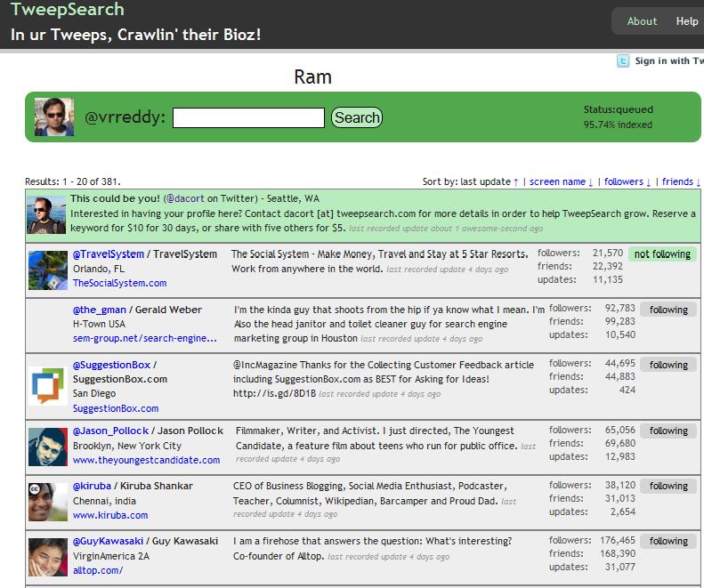The height and width of the screenshot is (588, 704).
Task: Visit the SuggestionBox.com website link
Action: click(x=116, y=408)
